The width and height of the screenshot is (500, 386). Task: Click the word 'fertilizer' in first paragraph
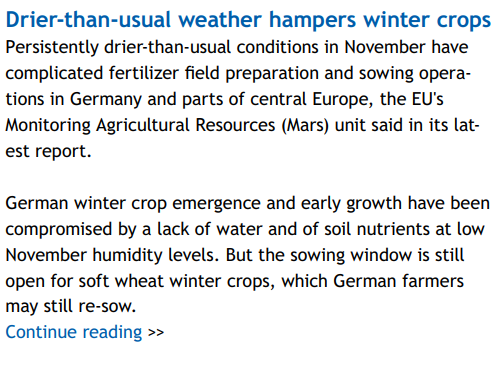coord(144,73)
